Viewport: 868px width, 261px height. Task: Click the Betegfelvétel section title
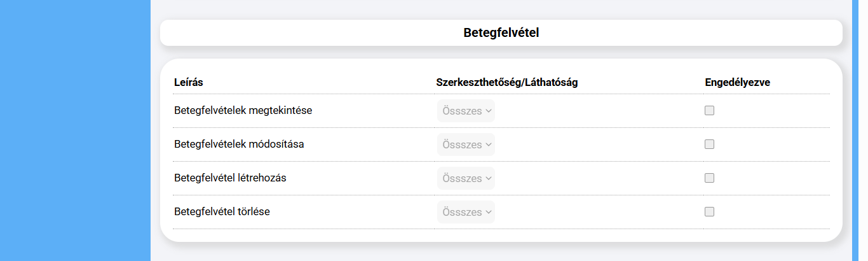501,32
